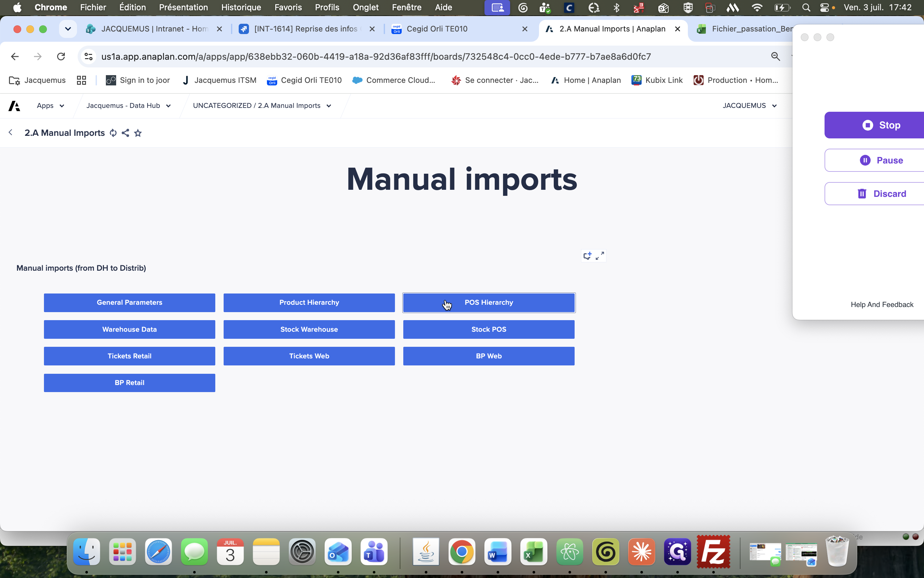Open Launchpad from the Dock
This screenshot has height=578, width=924.
123,552
